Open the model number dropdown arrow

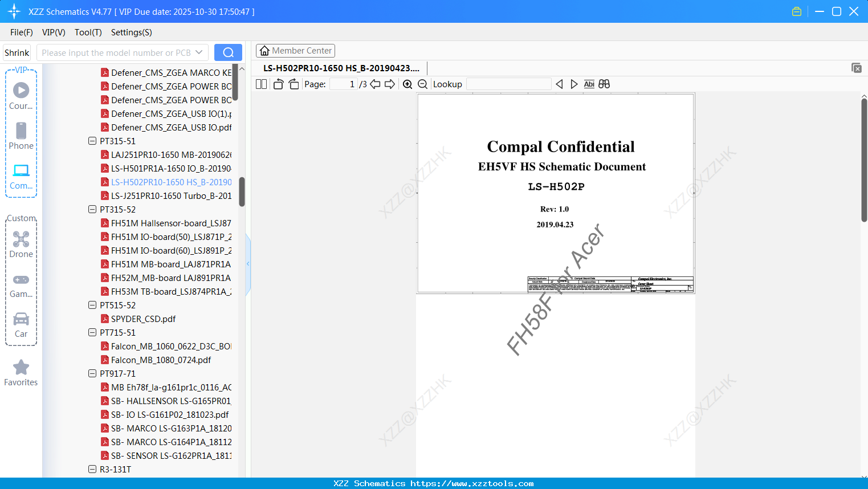(x=199, y=52)
